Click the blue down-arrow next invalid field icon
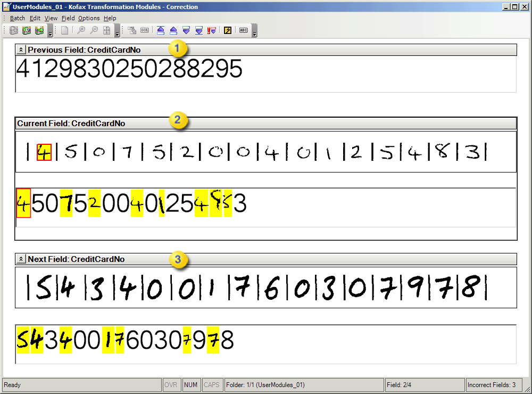Screen dimensions: 532x394 (x=186, y=30)
